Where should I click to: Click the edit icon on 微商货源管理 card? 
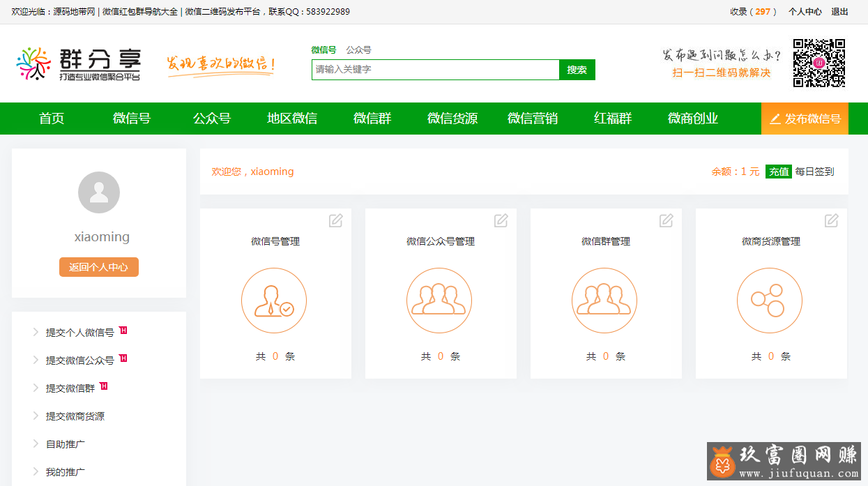coord(831,220)
